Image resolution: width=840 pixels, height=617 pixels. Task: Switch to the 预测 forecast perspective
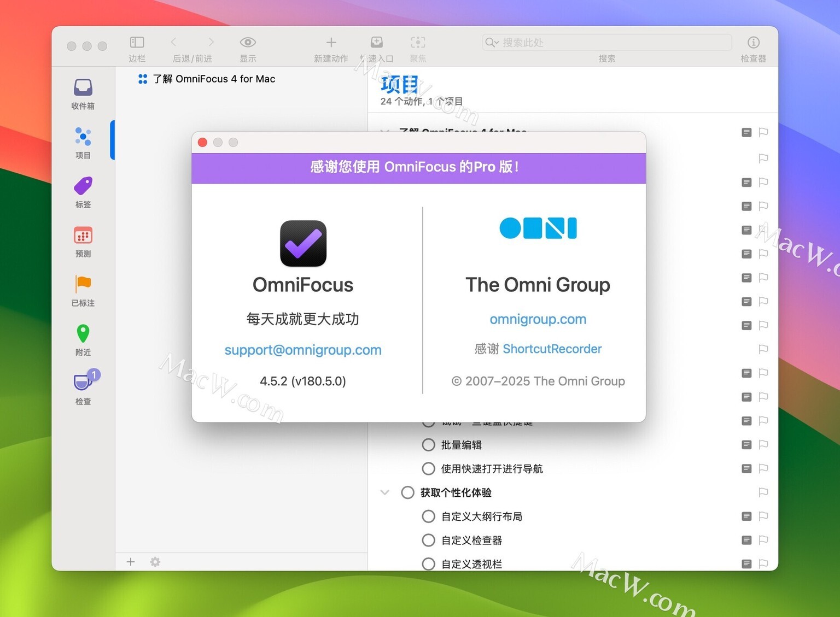(x=83, y=242)
